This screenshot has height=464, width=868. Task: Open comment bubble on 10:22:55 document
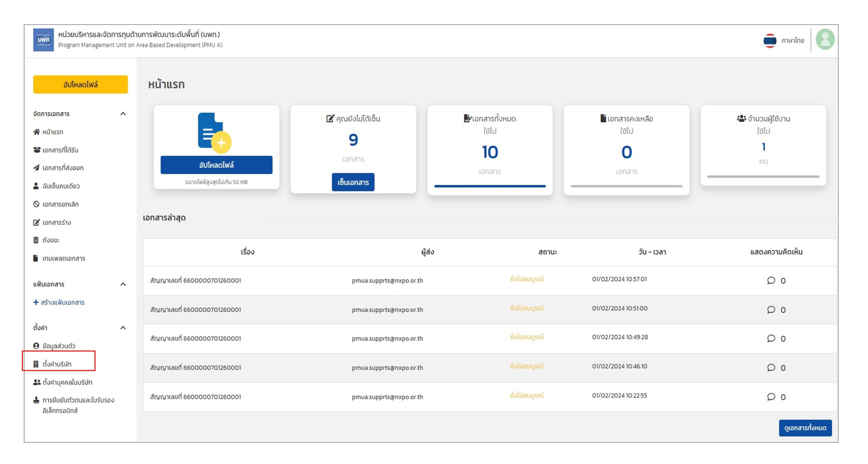[x=771, y=397]
